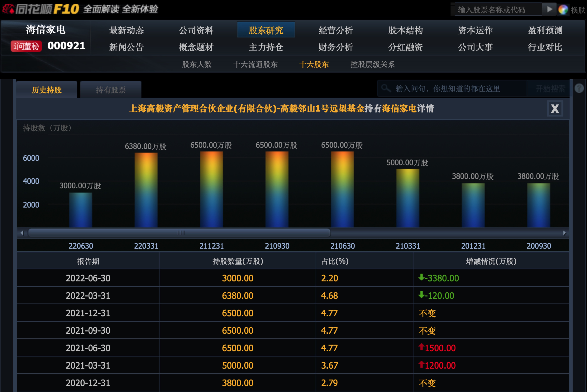Click the 210630 axis date label
The width and height of the screenshot is (587, 392).
coord(342,246)
